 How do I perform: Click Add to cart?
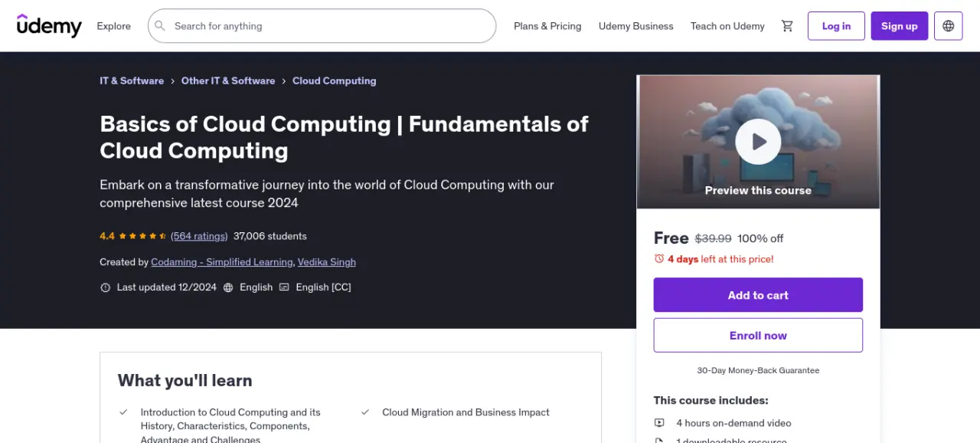click(x=758, y=295)
